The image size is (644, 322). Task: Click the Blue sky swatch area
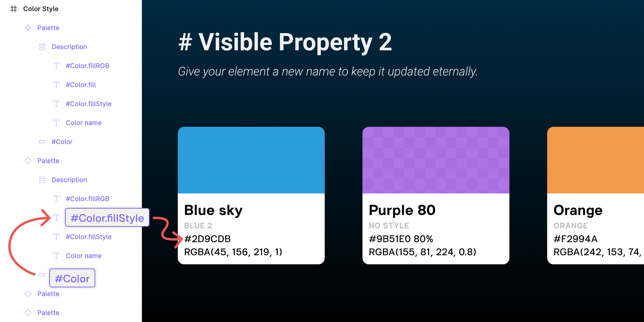click(x=251, y=160)
